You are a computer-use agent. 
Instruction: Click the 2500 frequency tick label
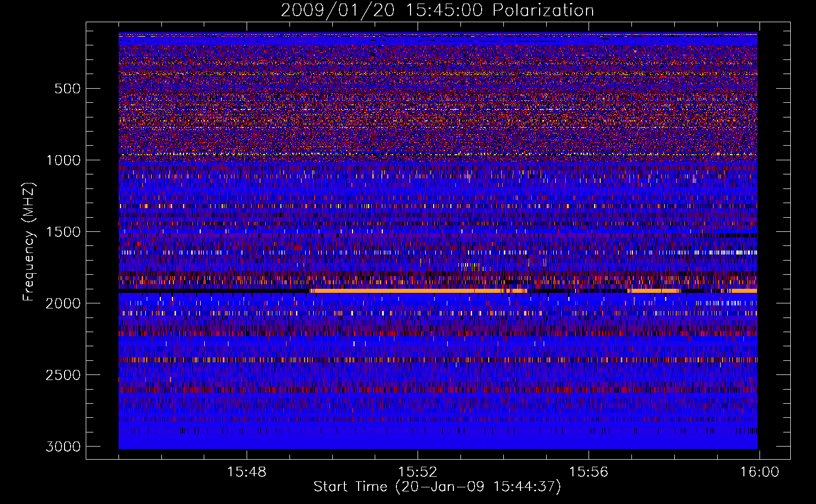(x=63, y=375)
